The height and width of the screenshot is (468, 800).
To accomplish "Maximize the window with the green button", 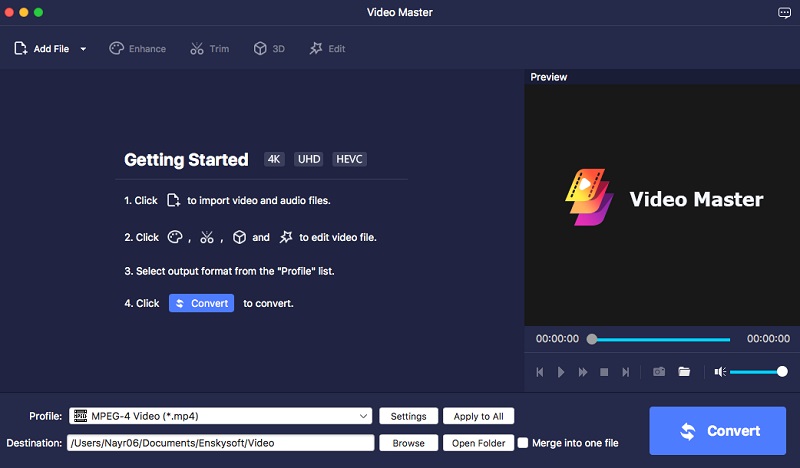I will [38, 12].
